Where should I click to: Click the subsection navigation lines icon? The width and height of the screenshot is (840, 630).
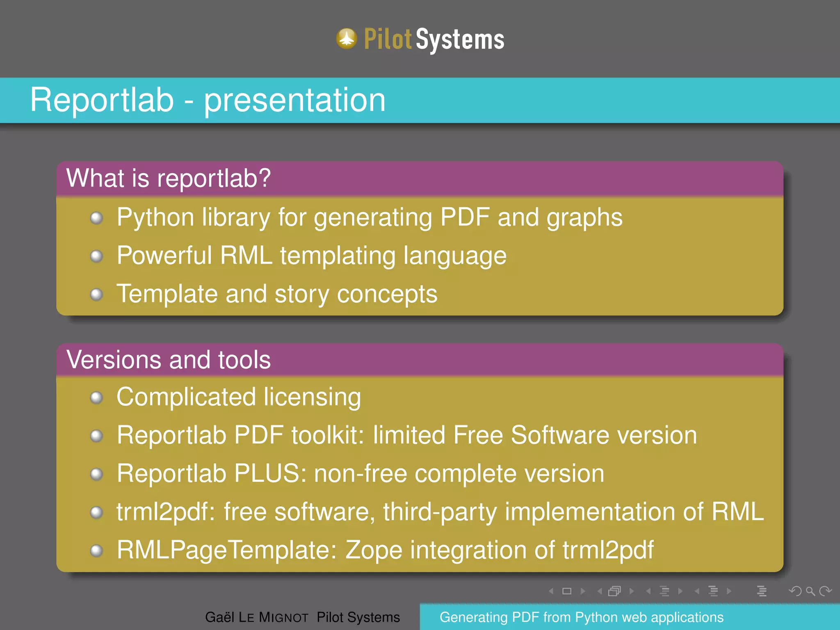click(664, 591)
